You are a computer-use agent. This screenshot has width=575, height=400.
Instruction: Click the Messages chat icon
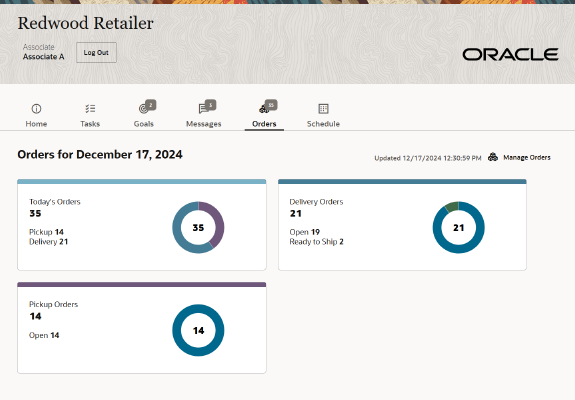click(x=203, y=109)
